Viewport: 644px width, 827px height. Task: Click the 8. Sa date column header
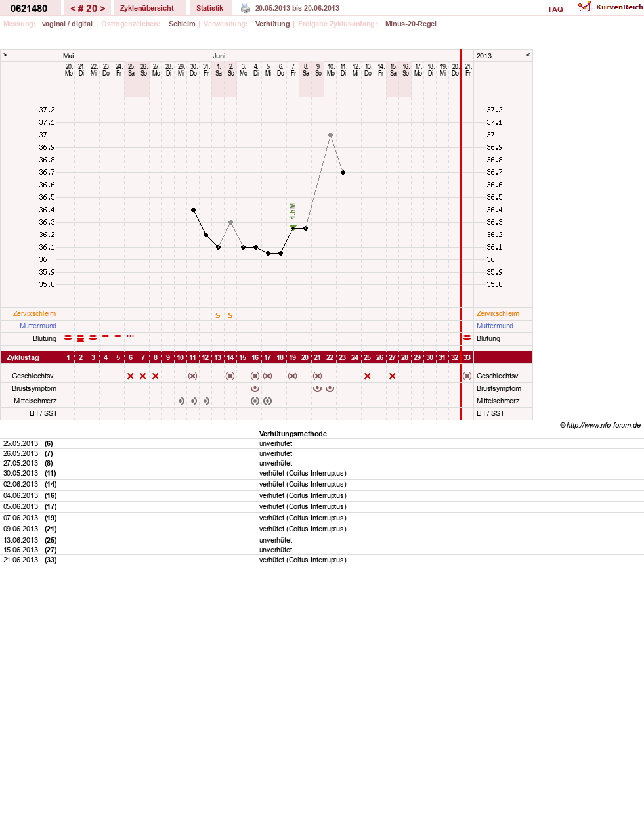tap(305, 70)
